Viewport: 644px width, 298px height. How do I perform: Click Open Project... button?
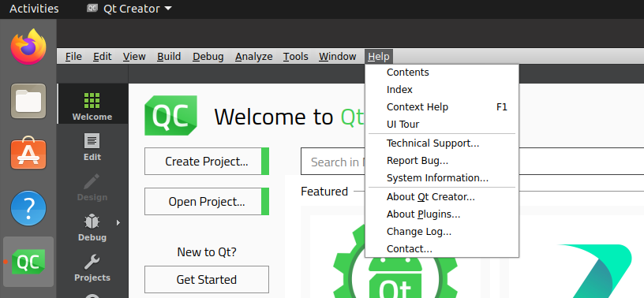tap(207, 202)
